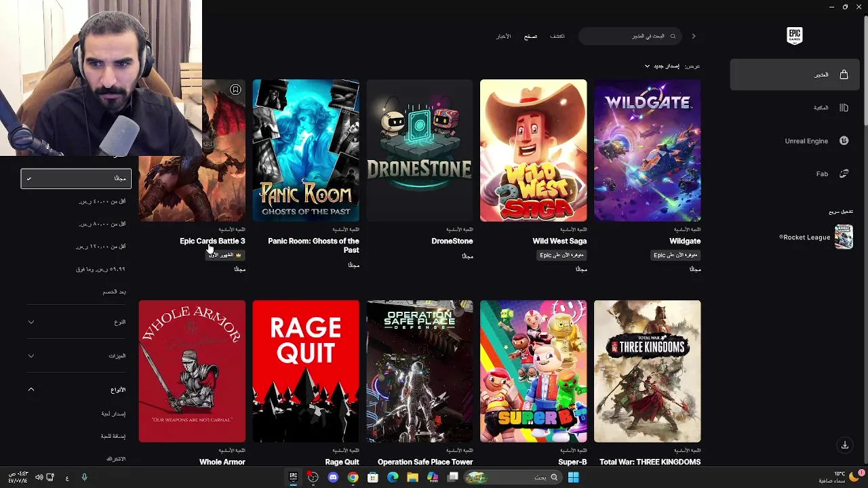
Task: Open the Store (المتجر) bag icon
Action: 844,75
